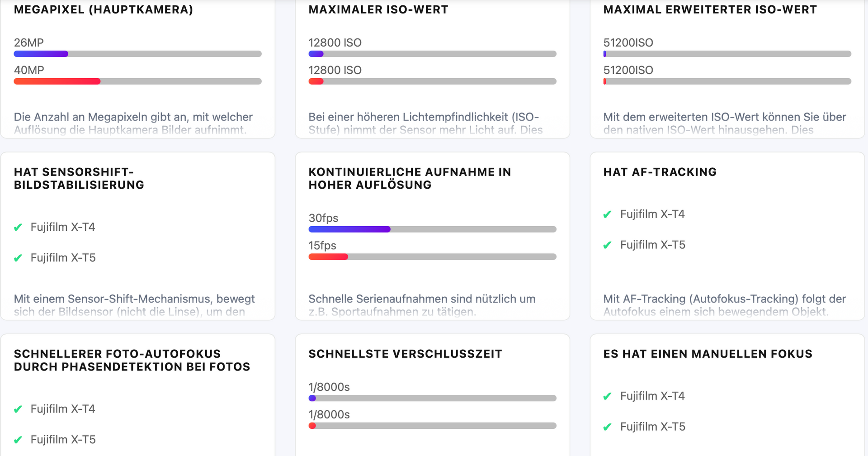Click the Maximal erweiterter ISO-Wert heading
Image resolution: width=868 pixels, height=456 pixels.
point(710,9)
